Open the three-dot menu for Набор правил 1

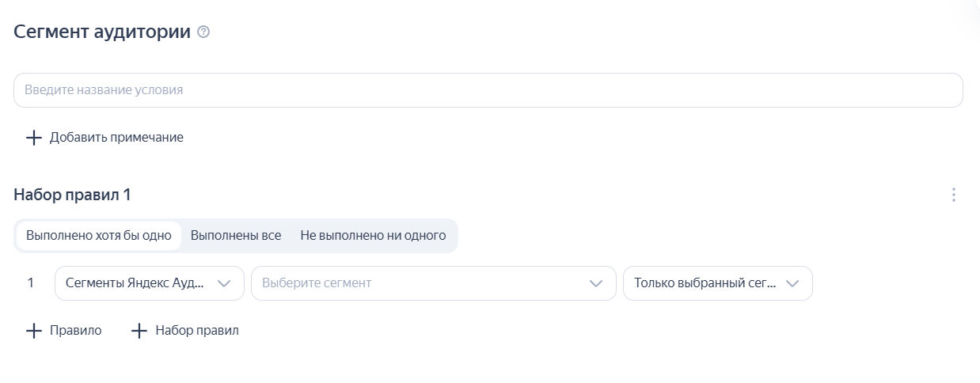[954, 195]
